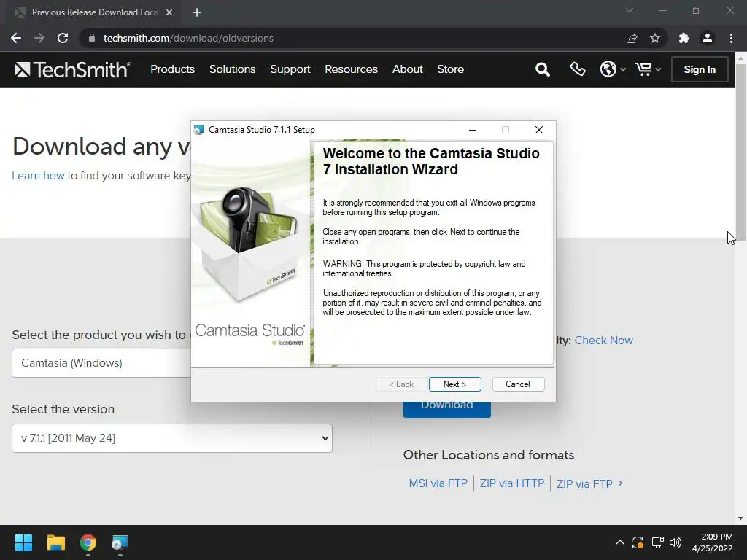Screen dimensions: 747x560
Task: Bookmark the page with the star icon
Action: click(655, 38)
